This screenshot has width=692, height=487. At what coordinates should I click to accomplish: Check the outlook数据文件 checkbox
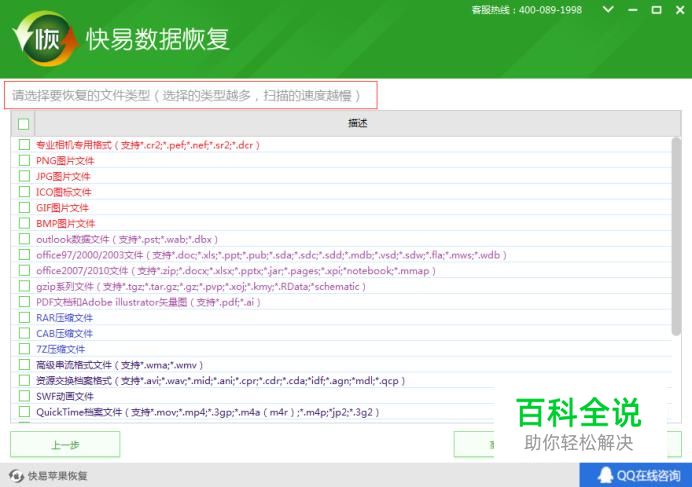[x=24, y=239]
